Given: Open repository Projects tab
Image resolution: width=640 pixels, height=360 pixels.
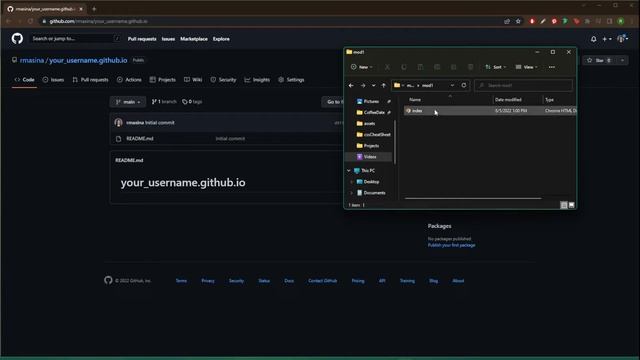Looking at the screenshot, I should (162, 80).
